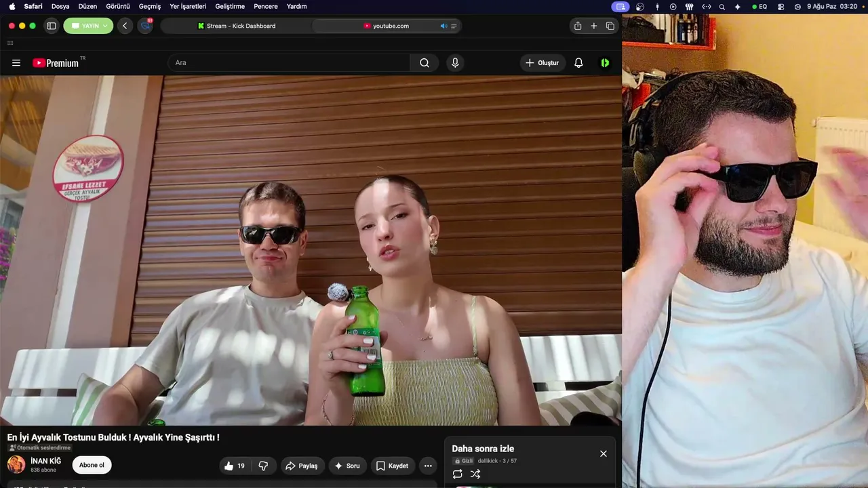Open the reader icon in the address bar
The image size is (868, 488).
[x=454, y=26]
